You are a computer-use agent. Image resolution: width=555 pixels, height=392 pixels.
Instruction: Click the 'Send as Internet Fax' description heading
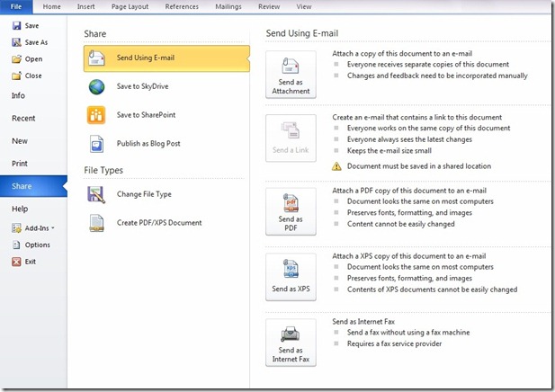363,322
